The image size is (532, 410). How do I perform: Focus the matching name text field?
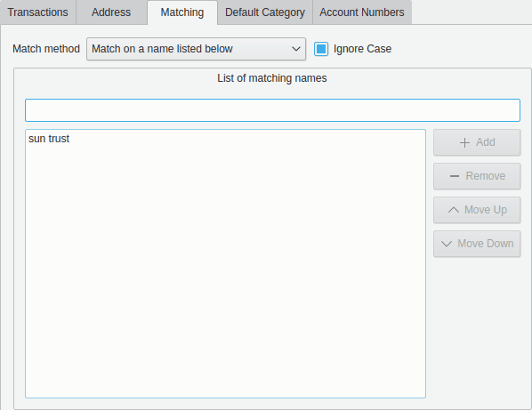point(272,110)
